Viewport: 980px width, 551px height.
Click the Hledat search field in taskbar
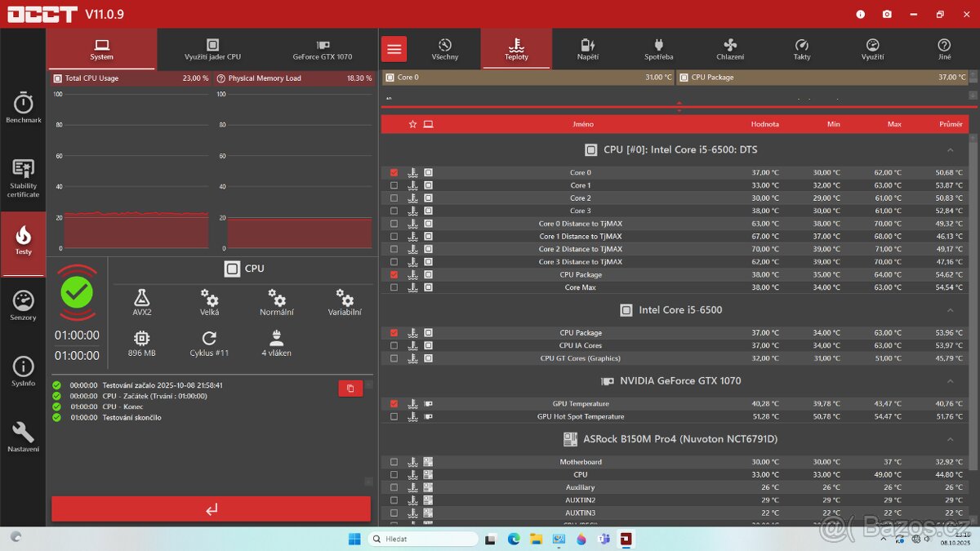coord(423,538)
